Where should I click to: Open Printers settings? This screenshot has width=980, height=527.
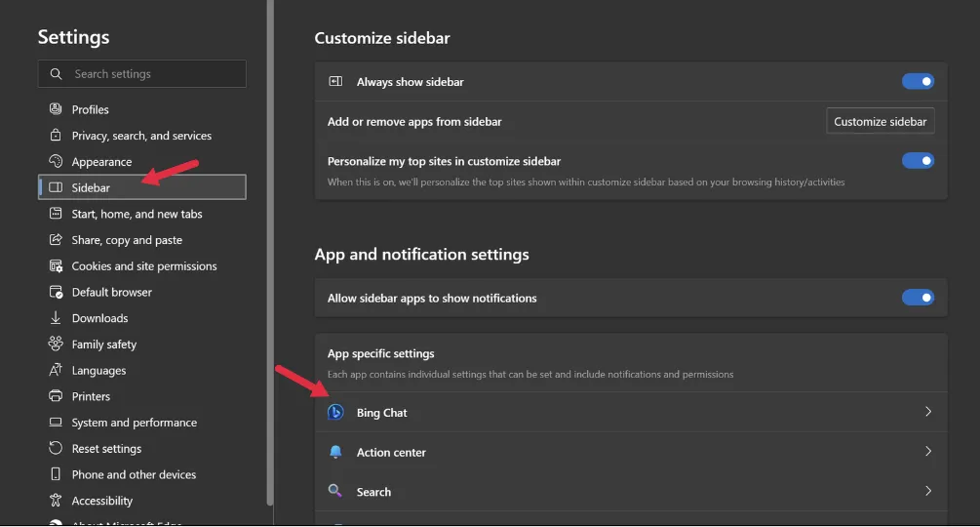(x=141, y=396)
